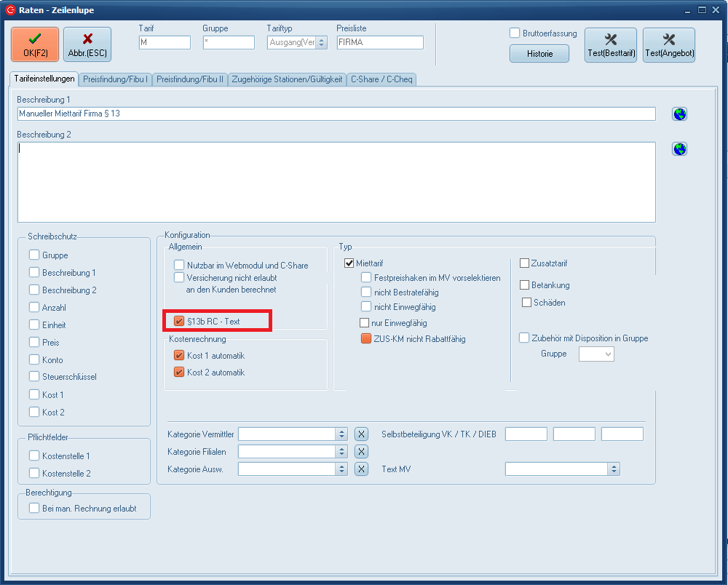Expand the Text MV dropdown

pos(614,469)
